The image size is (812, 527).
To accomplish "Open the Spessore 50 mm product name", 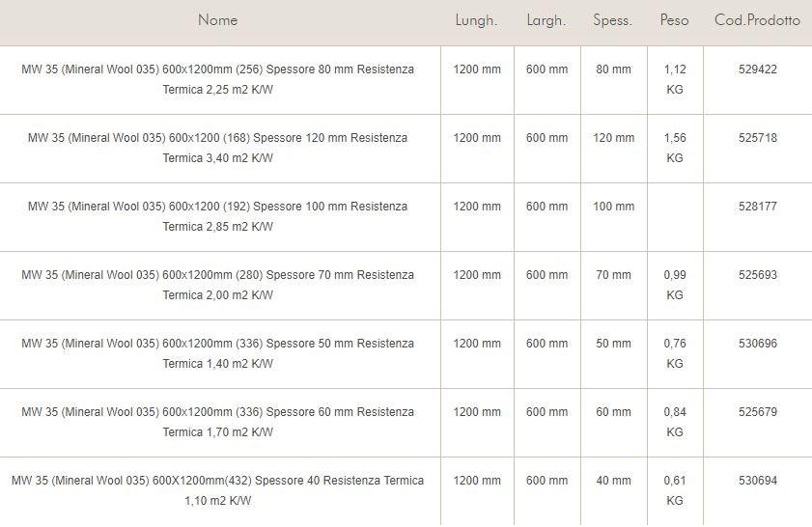I will [217, 353].
